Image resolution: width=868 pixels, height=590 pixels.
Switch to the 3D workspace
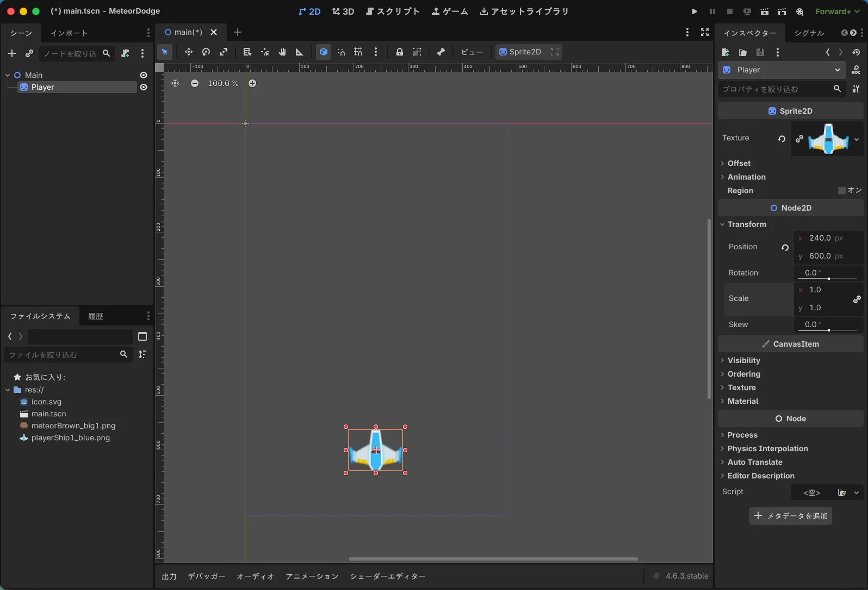343,11
